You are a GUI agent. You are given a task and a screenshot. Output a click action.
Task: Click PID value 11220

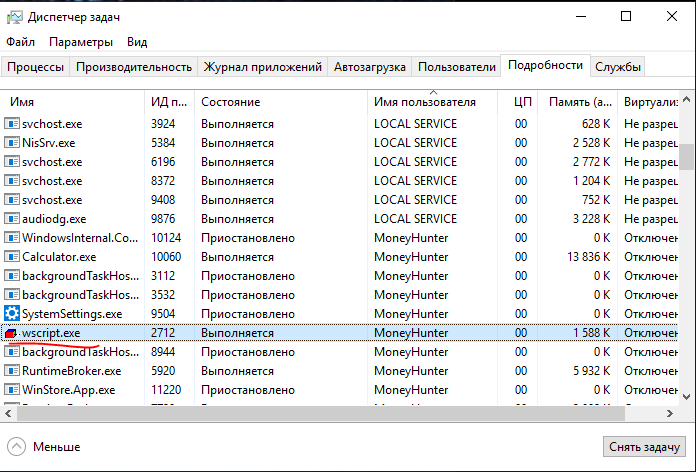166,390
